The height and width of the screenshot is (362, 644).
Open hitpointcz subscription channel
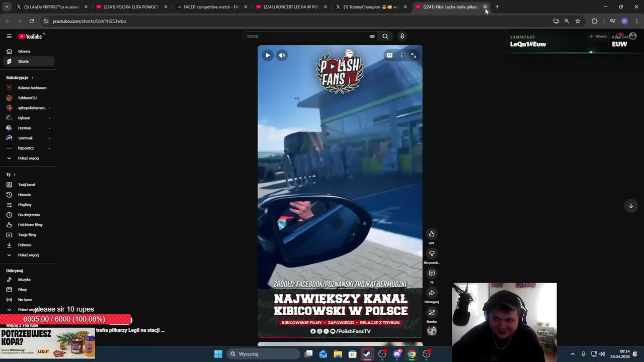pos(28,148)
